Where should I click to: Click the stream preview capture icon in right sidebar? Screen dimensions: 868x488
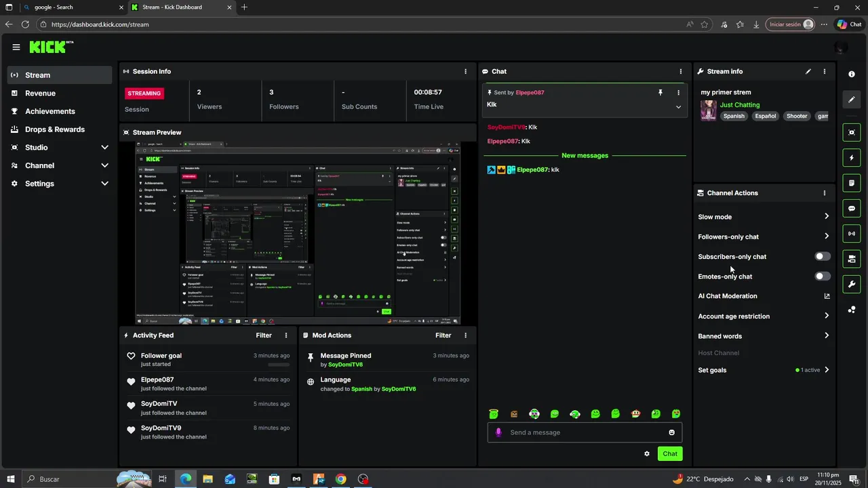[x=852, y=132]
